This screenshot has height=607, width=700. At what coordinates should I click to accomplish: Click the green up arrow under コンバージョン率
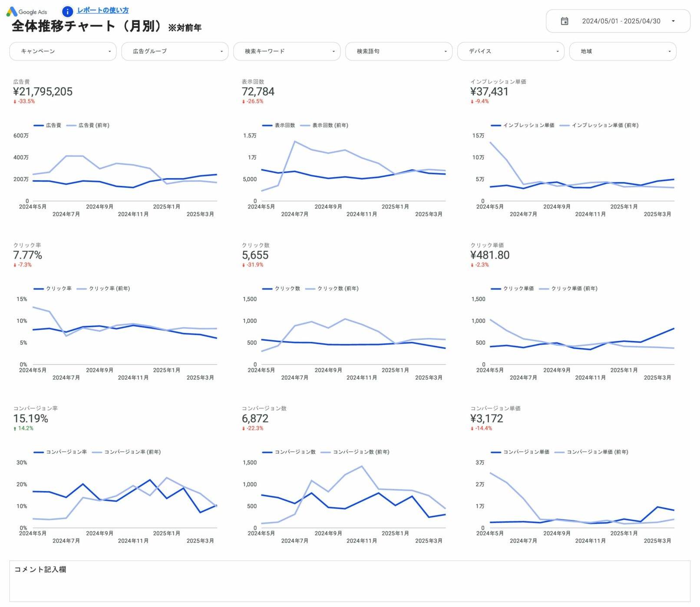pyautogui.click(x=15, y=429)
